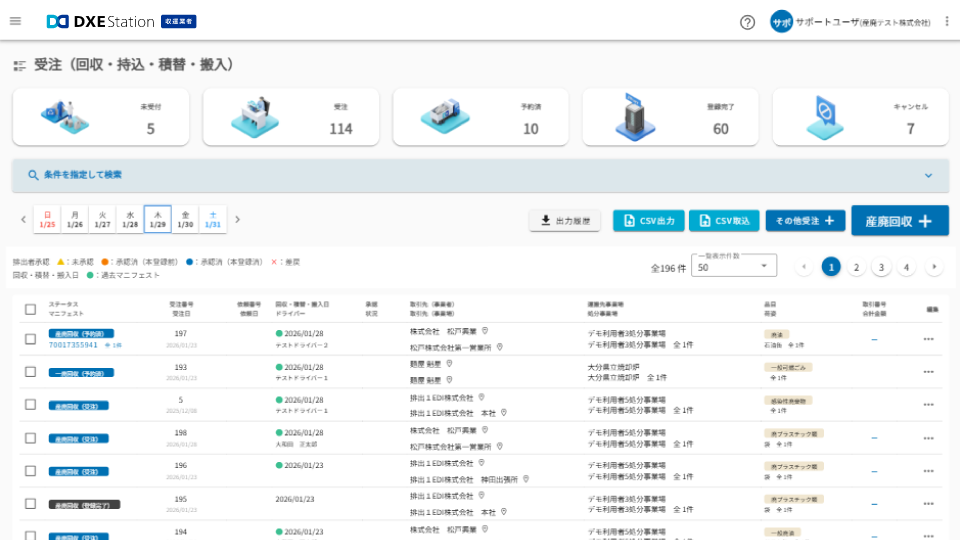This screenshot has width=960, height=540.
Task: Click the help question mark icon
Action: (747, 22)
